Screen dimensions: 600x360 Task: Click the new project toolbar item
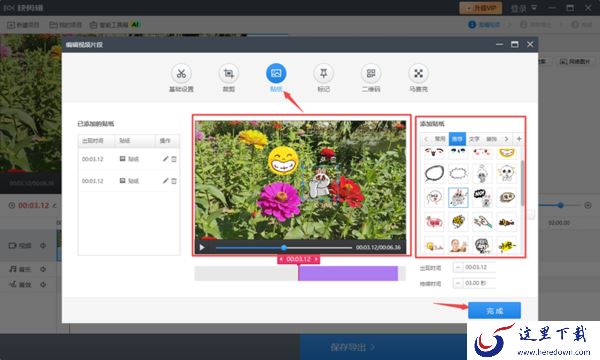24,25
